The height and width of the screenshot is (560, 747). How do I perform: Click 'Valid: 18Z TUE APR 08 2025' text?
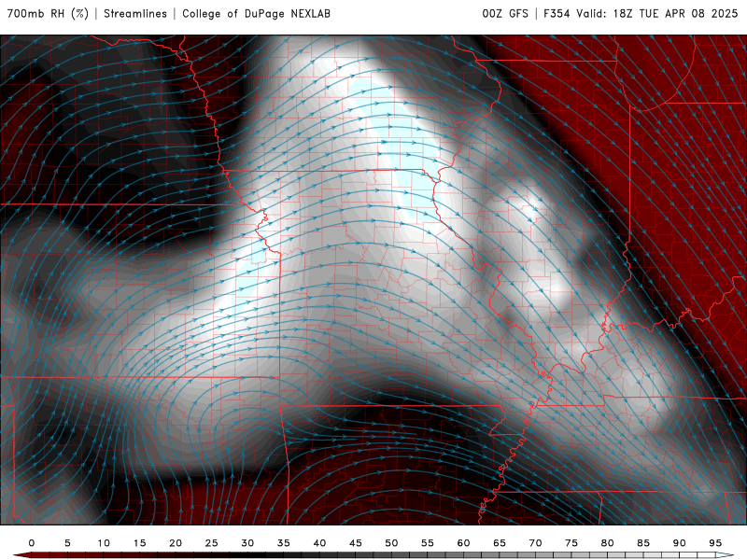(657, 14)
